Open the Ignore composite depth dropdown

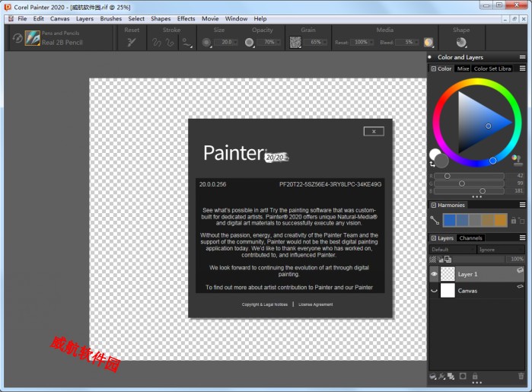501,250
